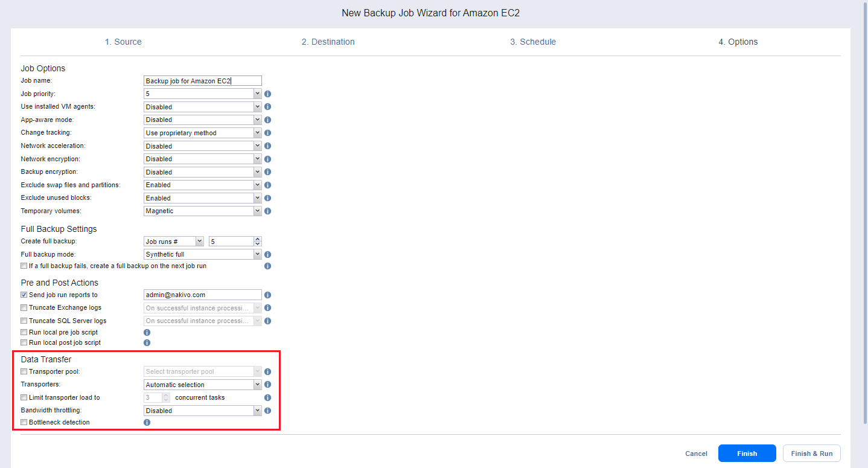Image resolution: width=868 pixels, height=468 pixels.
Task: Click info icon beside App-aware mode
Action: click(x=267, y=120)
